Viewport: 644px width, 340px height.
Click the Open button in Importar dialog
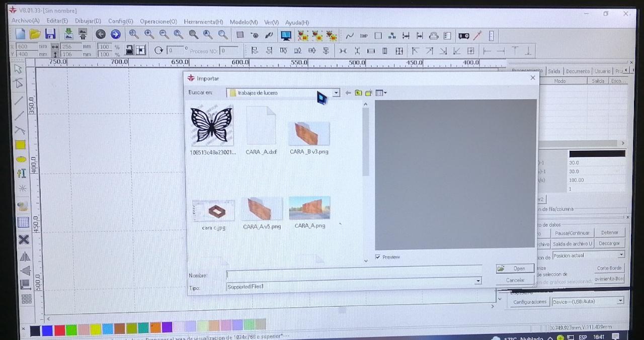[515, 269]
